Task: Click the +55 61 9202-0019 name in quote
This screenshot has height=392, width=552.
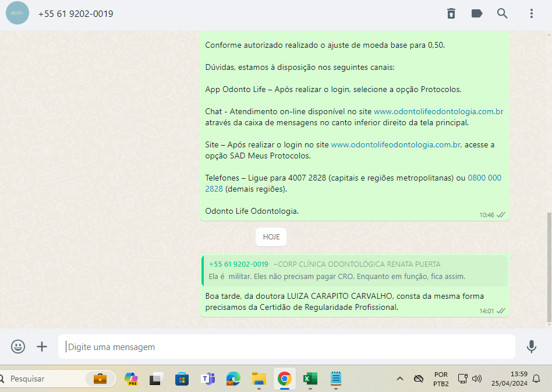Action: tap(239, 264)
